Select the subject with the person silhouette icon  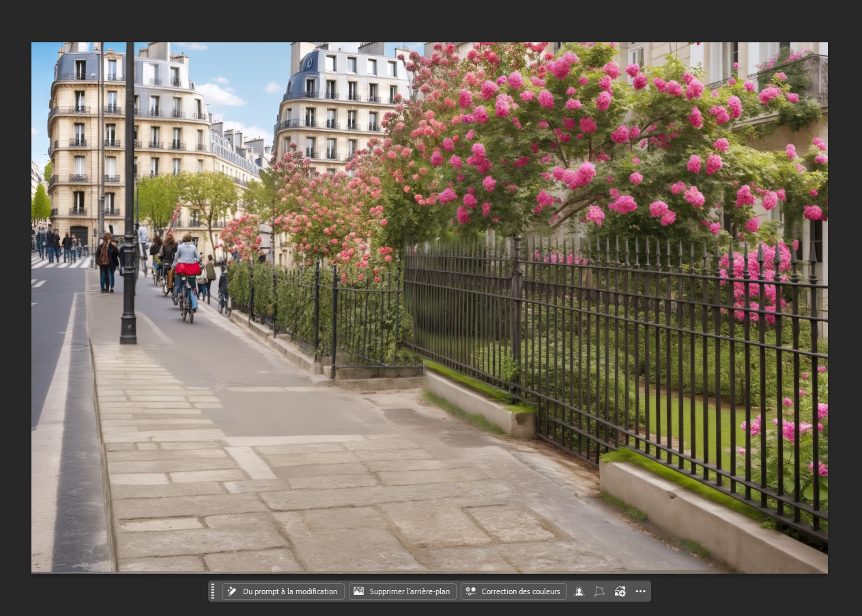pos(579,591)
